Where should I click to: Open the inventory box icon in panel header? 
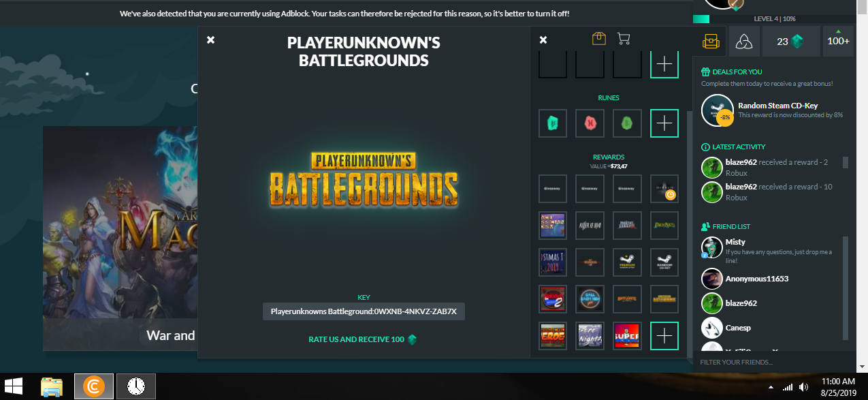point(598,39)
